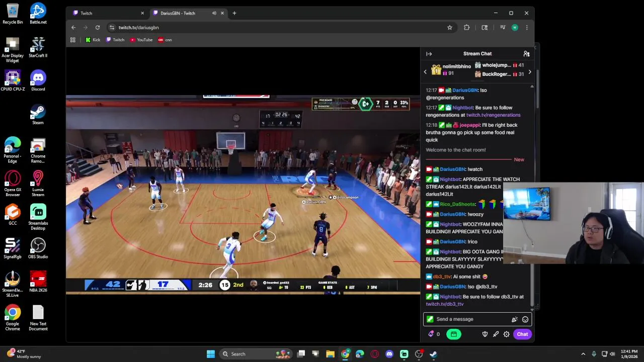Open Streamlabs Desktop shortcut
The width and height of the screenshot is (644, 362).
click(x=38, y=217)
